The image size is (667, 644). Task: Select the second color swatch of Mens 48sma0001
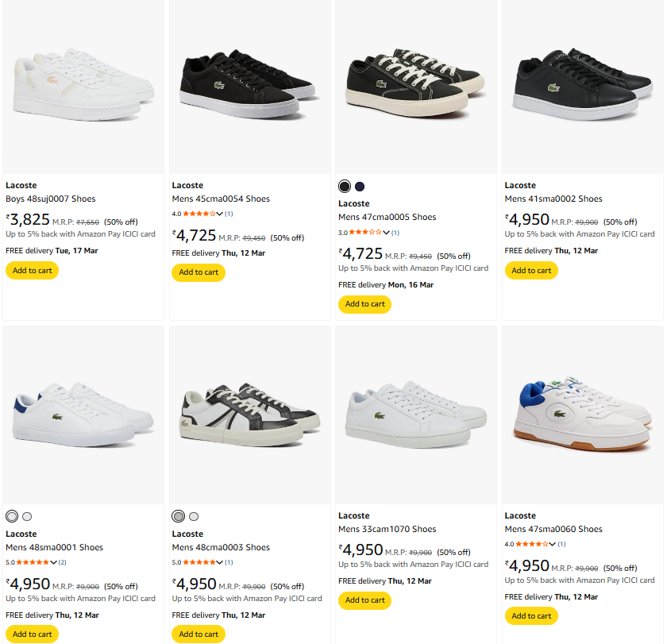(x=27, y=517)
